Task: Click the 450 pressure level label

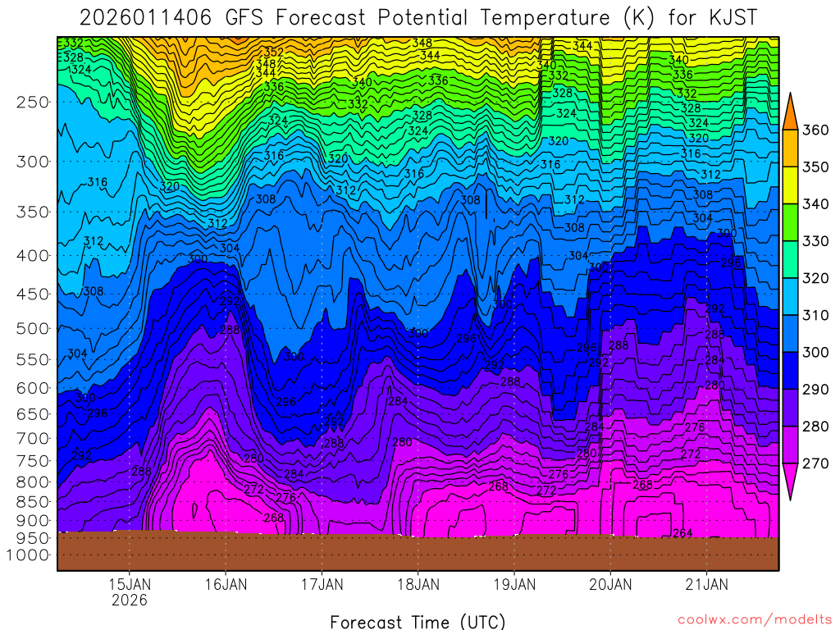Action: [x=33, y=294]
